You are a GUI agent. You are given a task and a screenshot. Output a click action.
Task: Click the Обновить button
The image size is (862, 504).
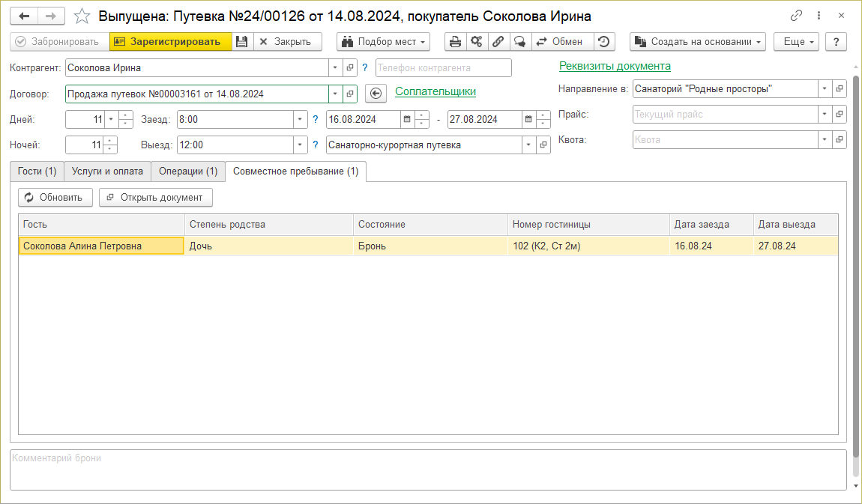click(x=55, y=198)
